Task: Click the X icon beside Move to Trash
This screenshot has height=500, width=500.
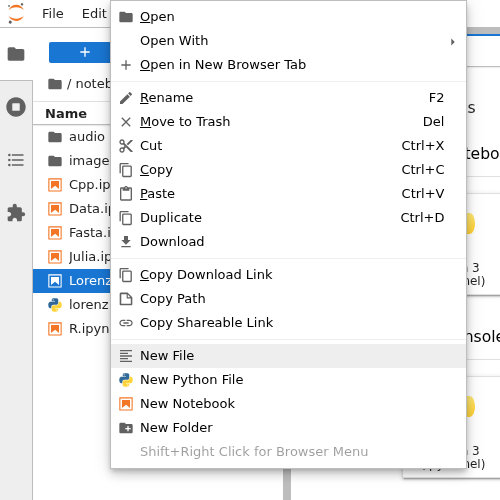Action: 126,122
